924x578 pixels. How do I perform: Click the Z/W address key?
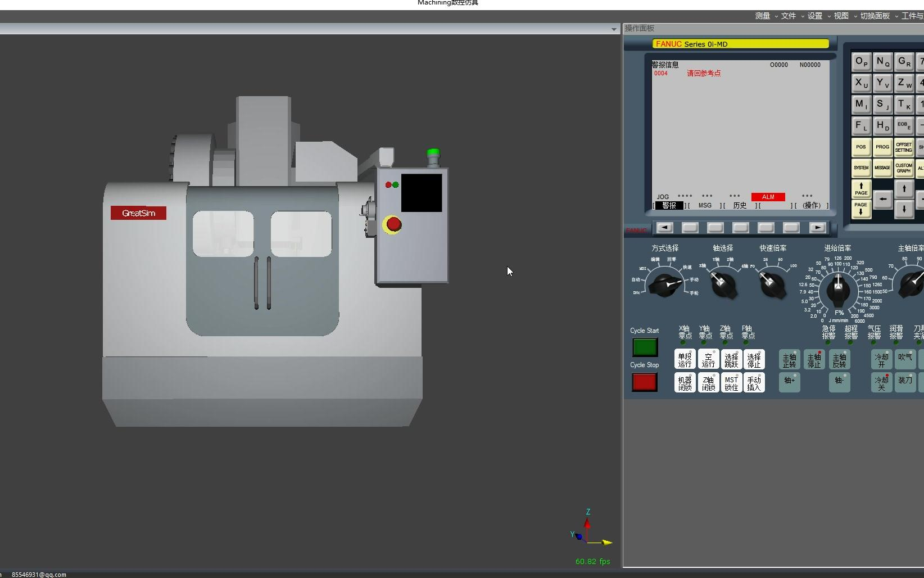[x=904, y=83]
